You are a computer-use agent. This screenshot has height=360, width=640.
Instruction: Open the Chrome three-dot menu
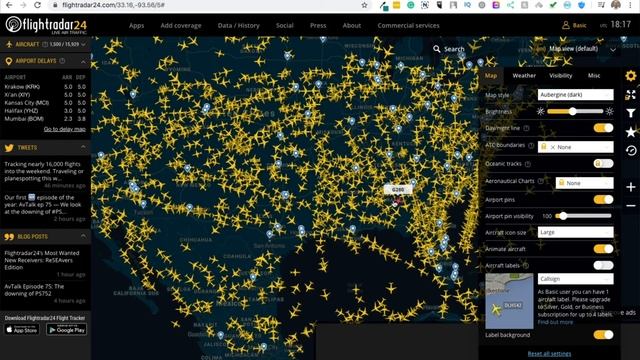[631, 5]
